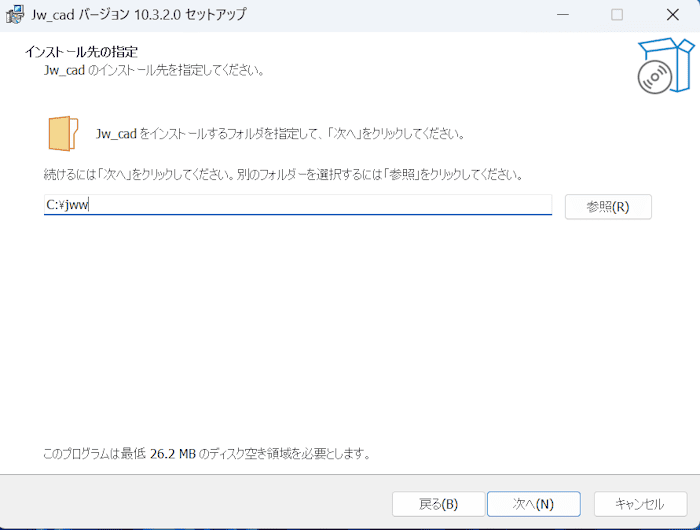Click the Jw_cad バージョン 10.3.2.0 title text
This screenshot has width=700, height=530.
(138, 15)
